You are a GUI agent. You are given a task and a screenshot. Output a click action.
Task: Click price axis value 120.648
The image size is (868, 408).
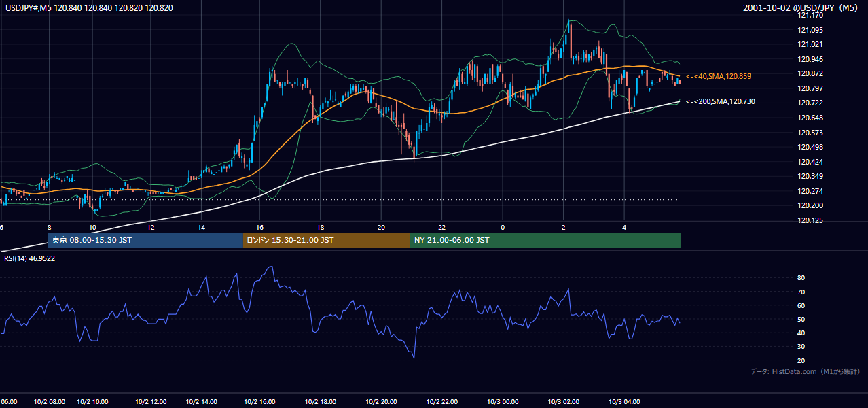[x=811, y=118]
